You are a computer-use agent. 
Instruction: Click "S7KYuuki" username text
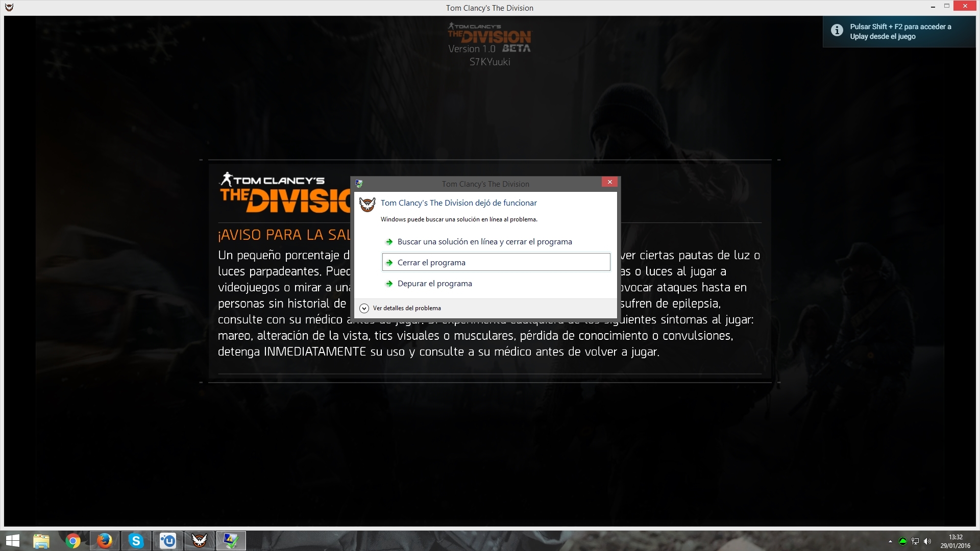(490, 62)
